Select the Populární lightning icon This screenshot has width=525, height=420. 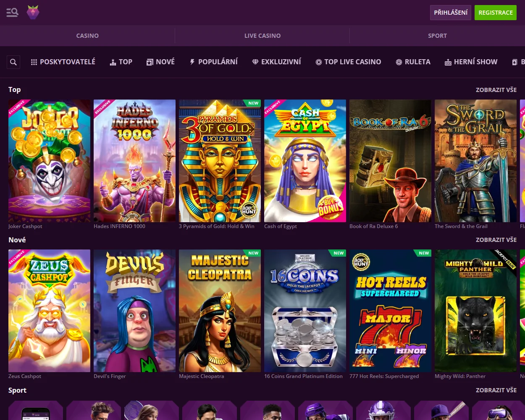coord(192,62)
